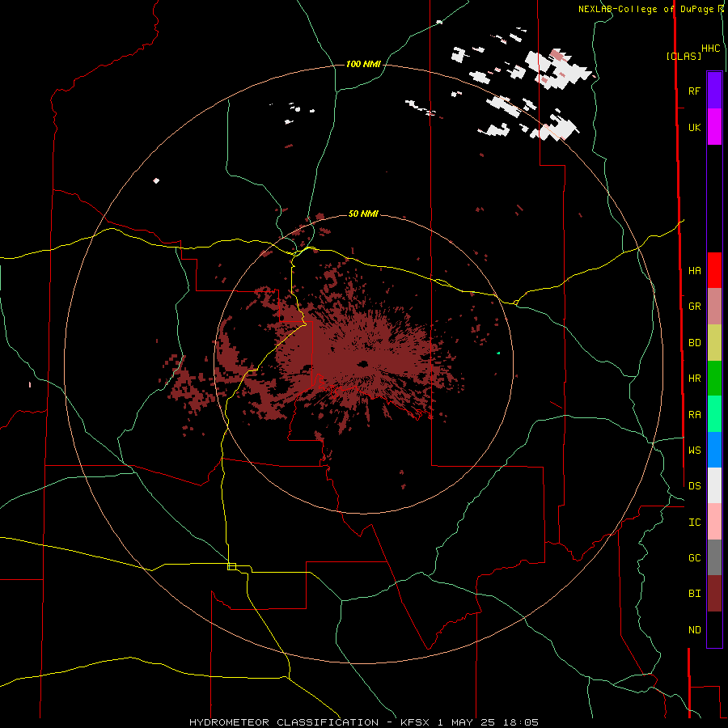Click the RF purple legend swatch

click(x=714, y=91)
